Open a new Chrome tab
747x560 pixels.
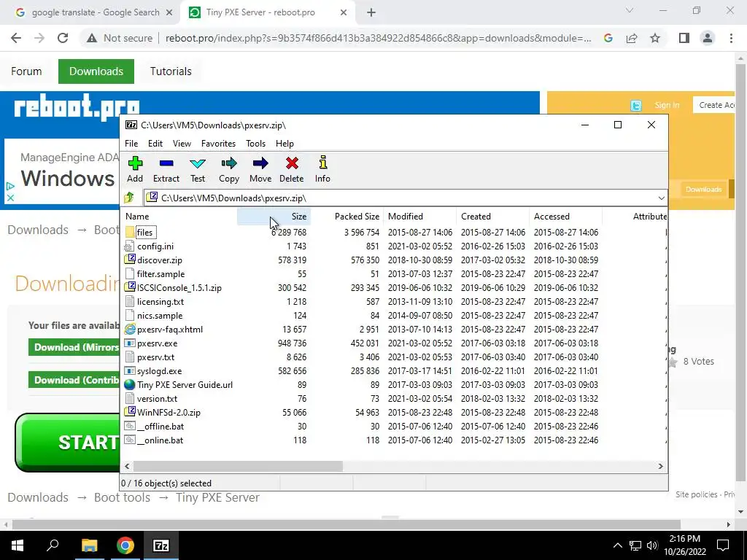[371, 13]
